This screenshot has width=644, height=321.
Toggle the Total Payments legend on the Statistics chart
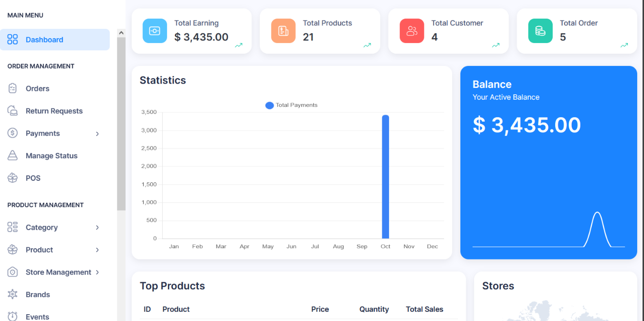pos(291,105)
